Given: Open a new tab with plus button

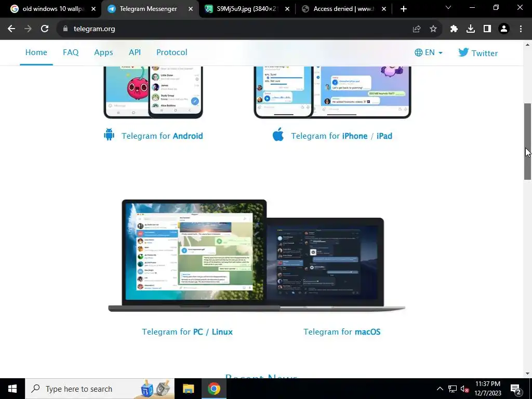Looking at the screenshot, I should point(403,9).
